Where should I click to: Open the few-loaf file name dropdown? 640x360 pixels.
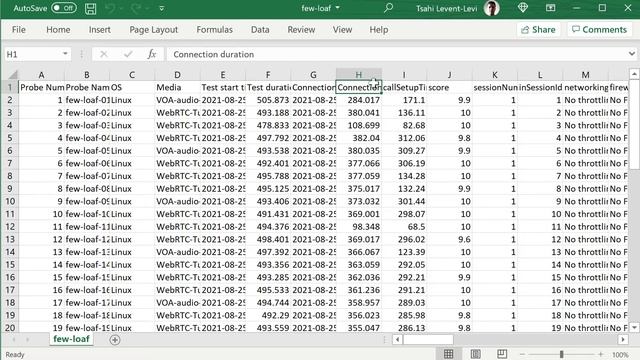tap(338, 8)
